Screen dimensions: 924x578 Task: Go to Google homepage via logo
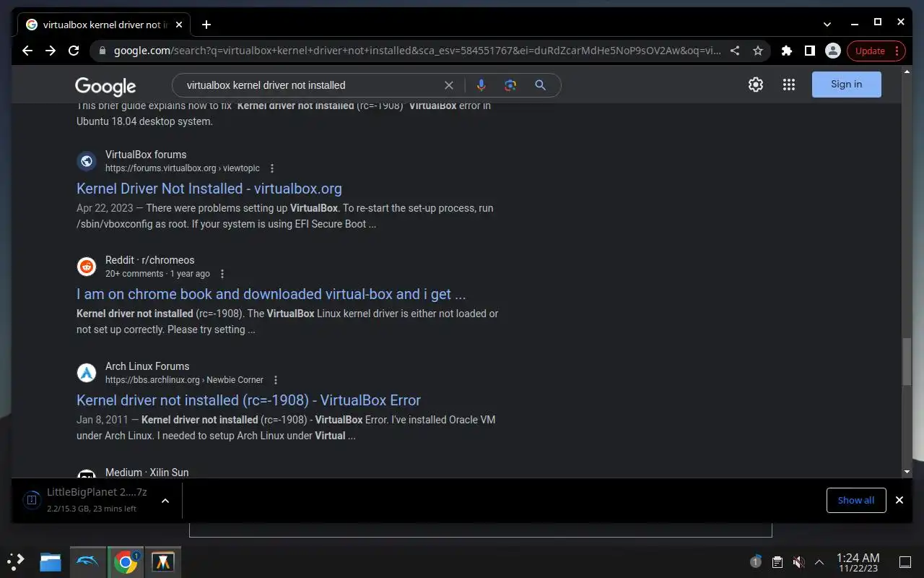[x=105, y=87]
